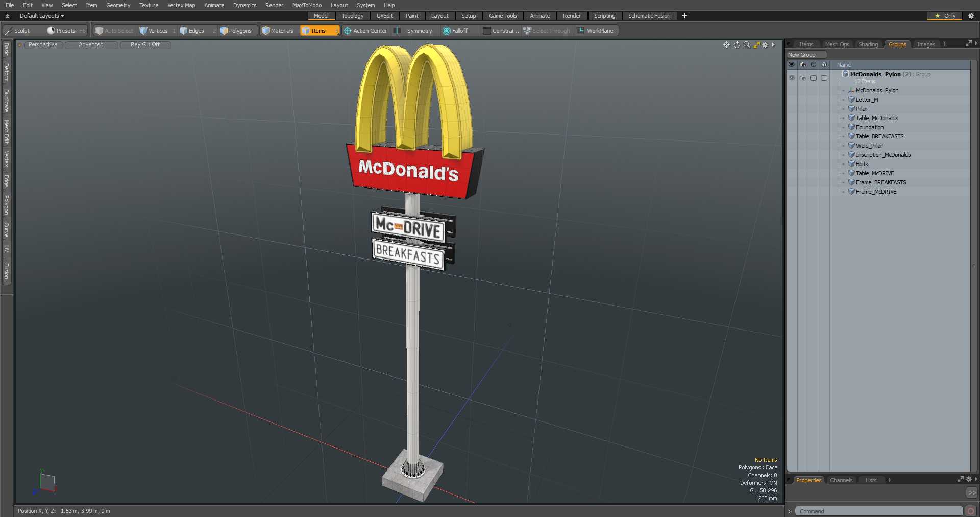Screen dimensions: 980x517
Task: Add a new panel tab next to Images
Action: pos(944,44)
